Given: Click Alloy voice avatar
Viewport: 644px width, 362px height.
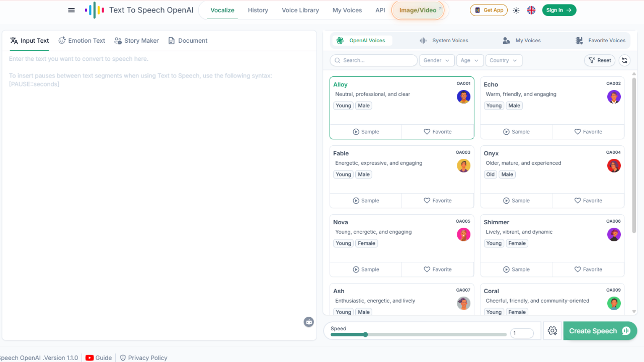Looking at the screenshot, I should pyautogui.click(x=464, y=97).
